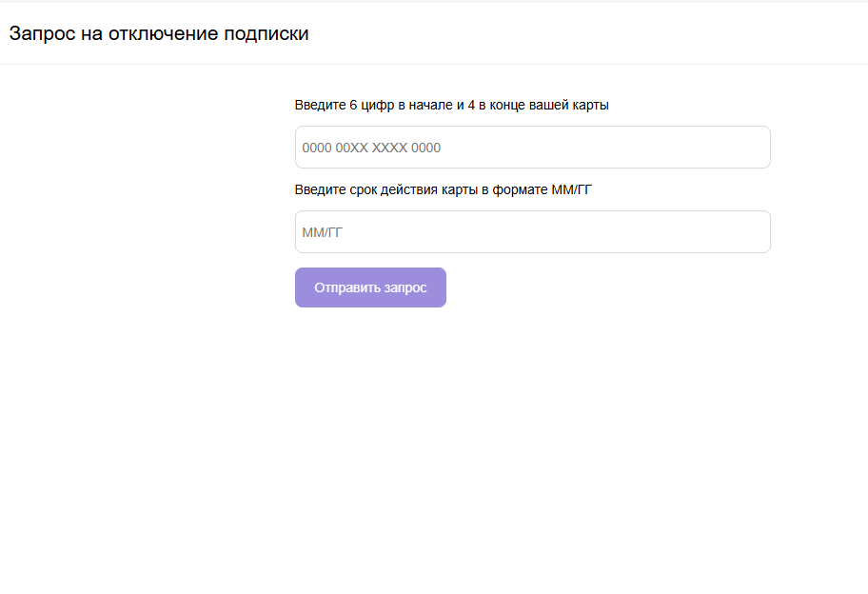The height and width of the screenshot is (594, 868).
Task: Click the Введите 6 цифр instruction text
Action: [451, 105]
